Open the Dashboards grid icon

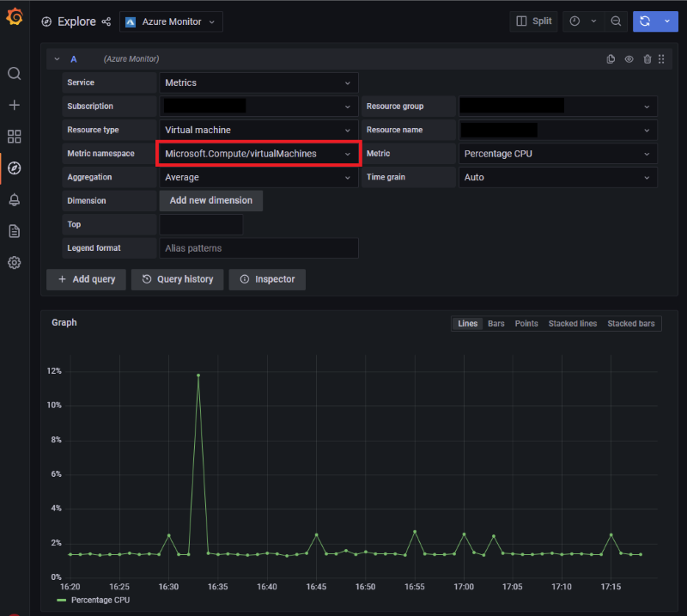tap(15, 137)
